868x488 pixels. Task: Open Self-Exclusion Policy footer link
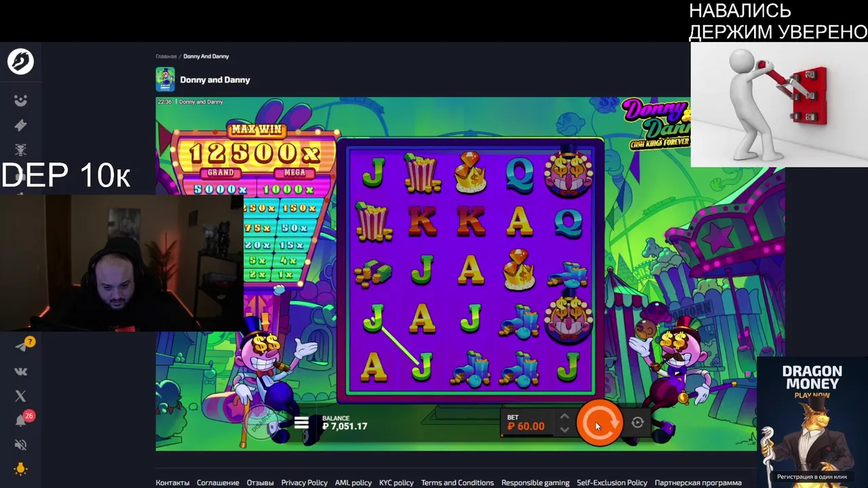tap(612, 483)
